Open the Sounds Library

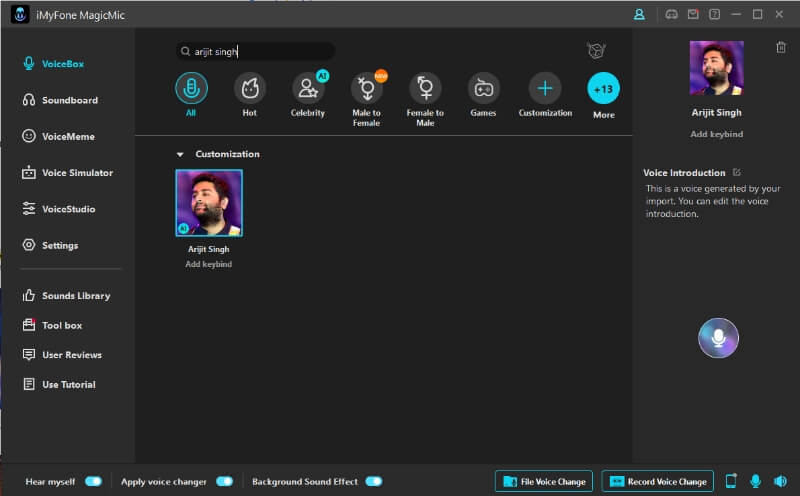click(66, 295)
